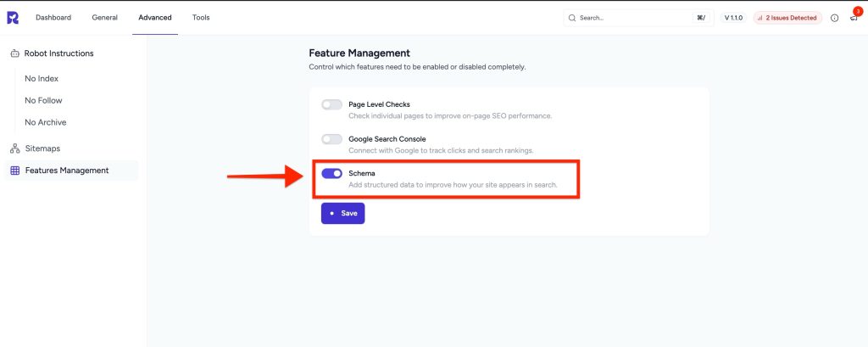
Task: Click the Robot Instructions robot icon
Action: (15, 53)
